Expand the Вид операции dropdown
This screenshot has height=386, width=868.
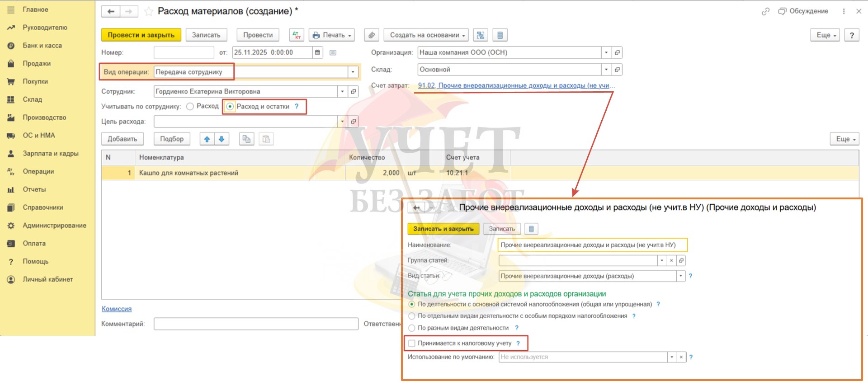[x=353, y=72]
